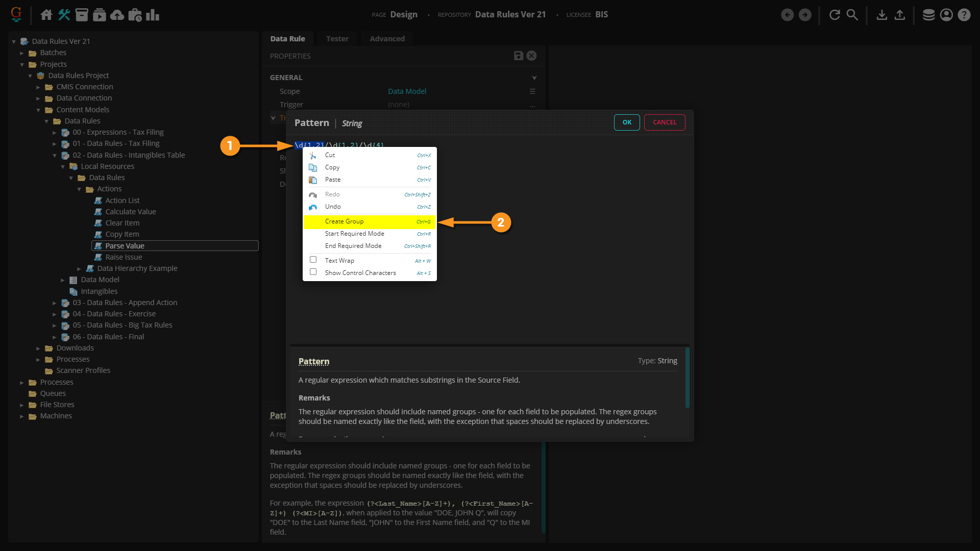
Task: Click the refresh icon in toolbar
Action: (835, 15)
